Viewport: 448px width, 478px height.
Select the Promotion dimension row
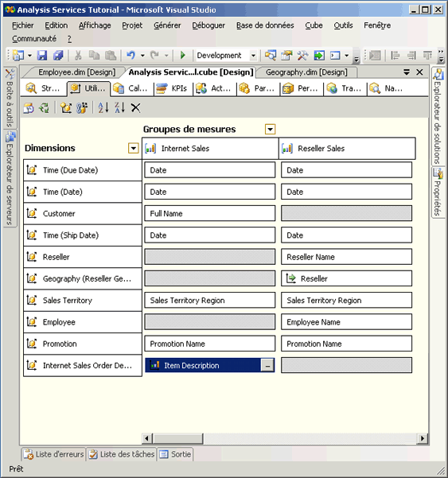pos(83,344)
